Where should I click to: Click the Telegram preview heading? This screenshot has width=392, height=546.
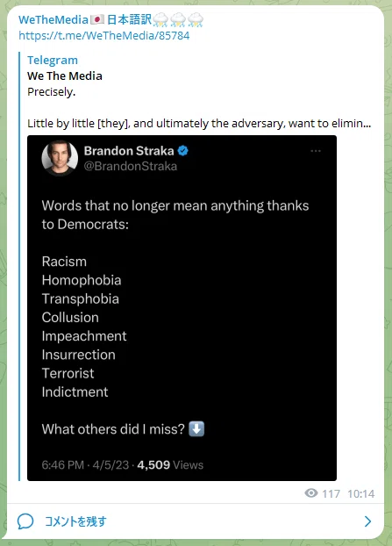53,61
